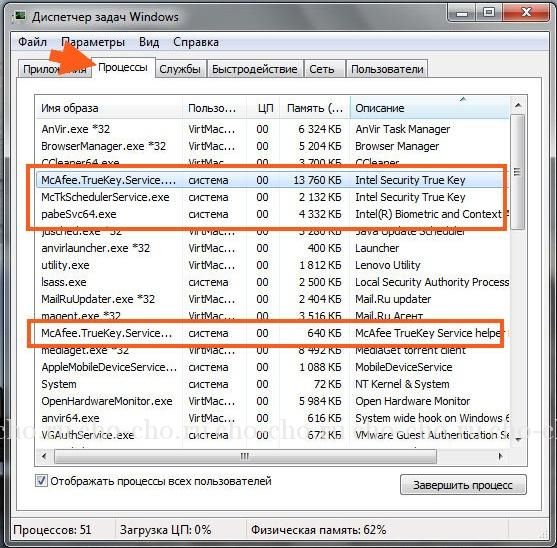Select the McTkSchedulerService.exe process
The height and width of the screenshot is (548, 557).
coord(272,197)
